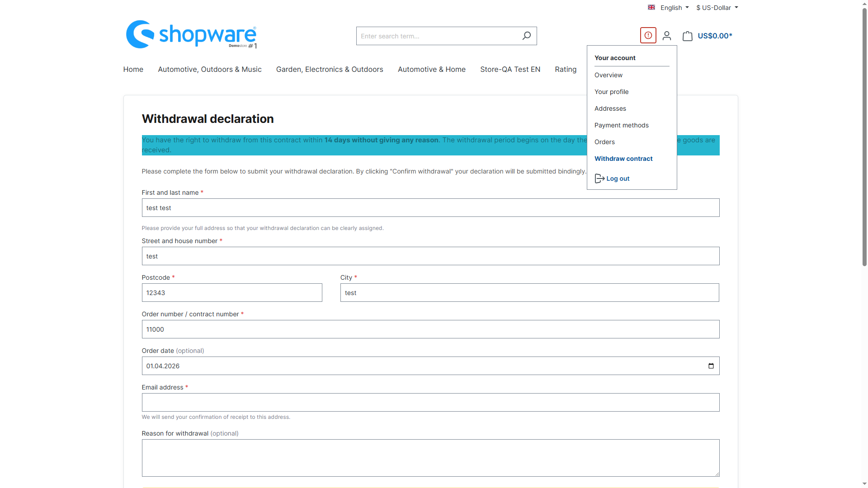Image resolution: width=868 pixels, height=488 pixels.
Task: Open Store-QA Test EN category
Action: pos(510,69)
